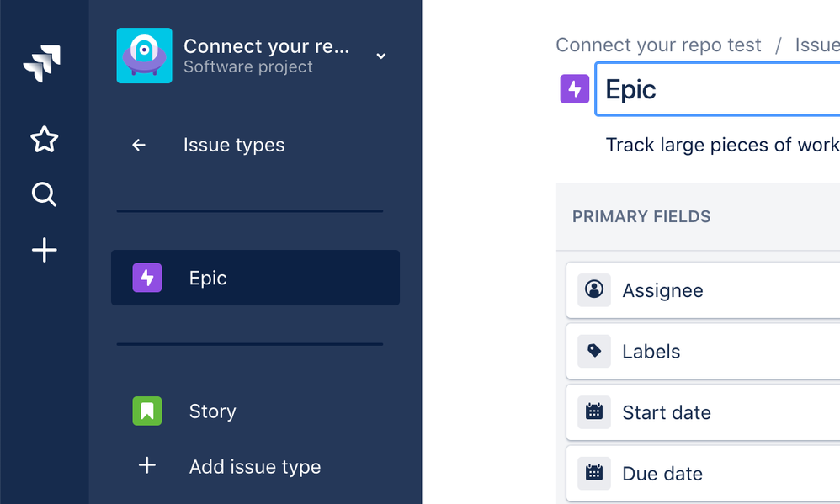Viewport: 840px width, 504px height.
Task: Select the Epic issue type in sidebar
Action: point(255,278)
